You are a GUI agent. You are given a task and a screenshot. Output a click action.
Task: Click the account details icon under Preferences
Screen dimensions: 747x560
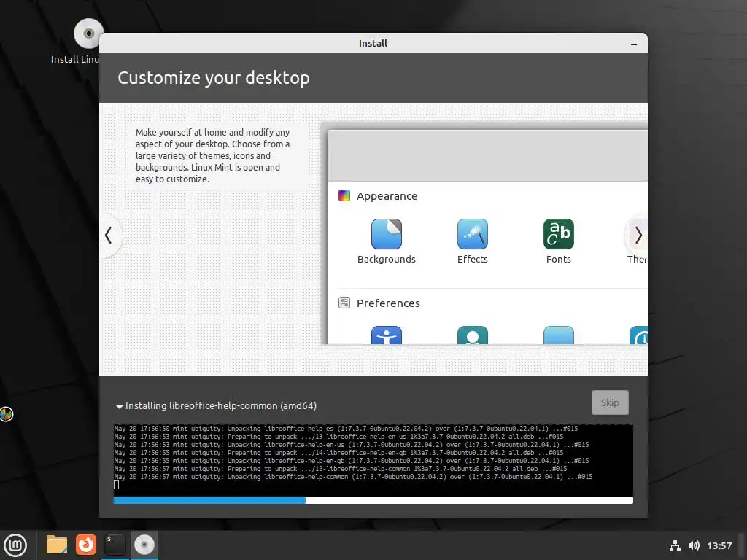[x=473, y=335]
